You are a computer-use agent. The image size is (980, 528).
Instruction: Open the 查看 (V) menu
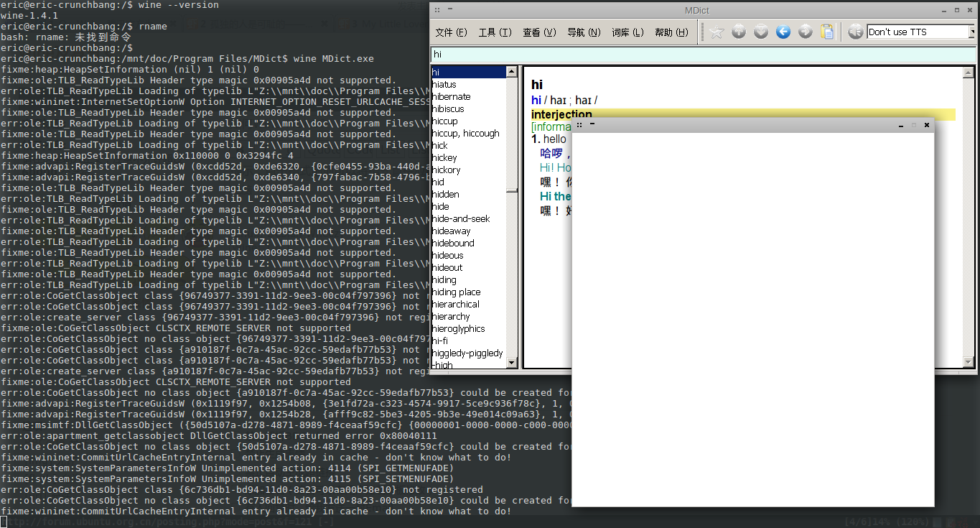(x=539, y=32)
